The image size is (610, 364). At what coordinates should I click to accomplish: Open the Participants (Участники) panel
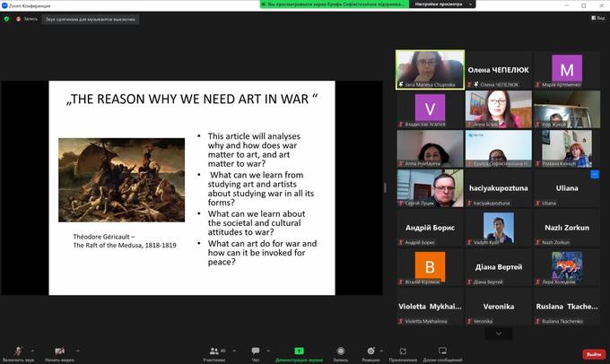[x=213, y=351]
